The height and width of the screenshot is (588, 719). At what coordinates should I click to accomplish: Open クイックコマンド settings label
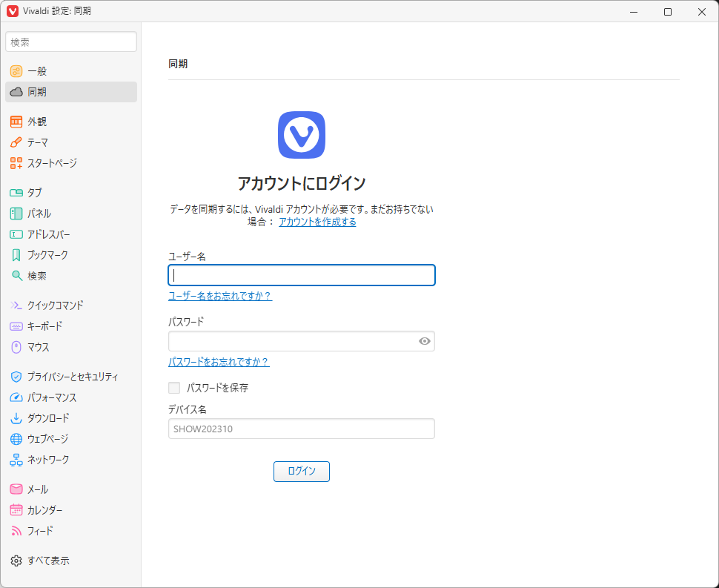pos(56,305)
